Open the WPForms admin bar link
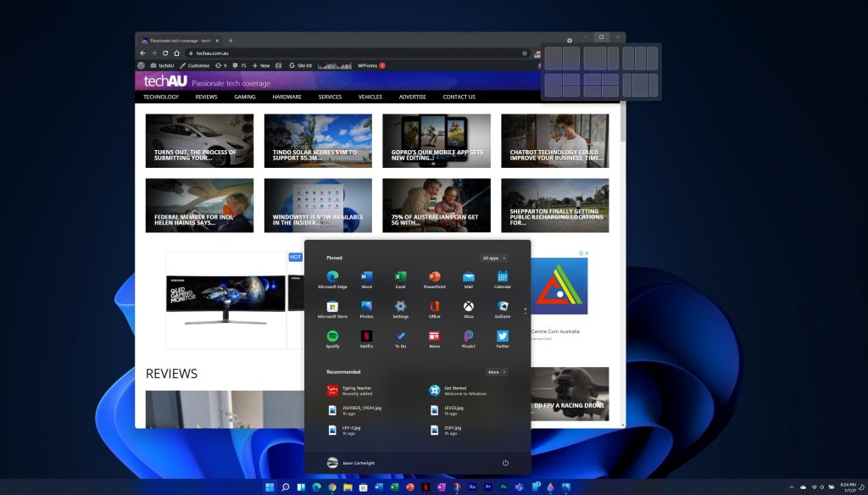Screen dimensions: 868x495 pyautogui.click(x=369, y=65)
